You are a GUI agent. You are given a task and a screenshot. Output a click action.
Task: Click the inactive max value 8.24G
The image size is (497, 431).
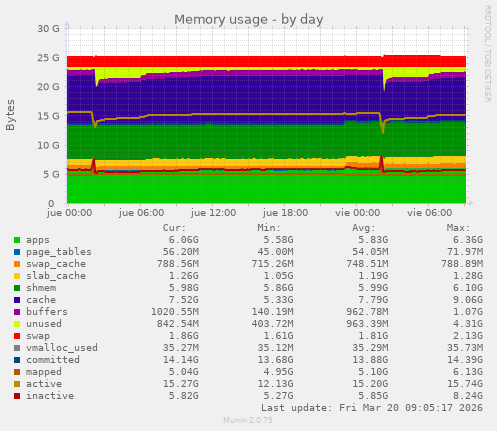[x=468, y=396]
